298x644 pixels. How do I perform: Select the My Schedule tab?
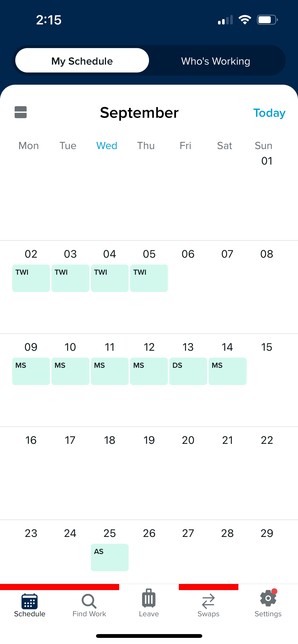click(x=82, y=61)
